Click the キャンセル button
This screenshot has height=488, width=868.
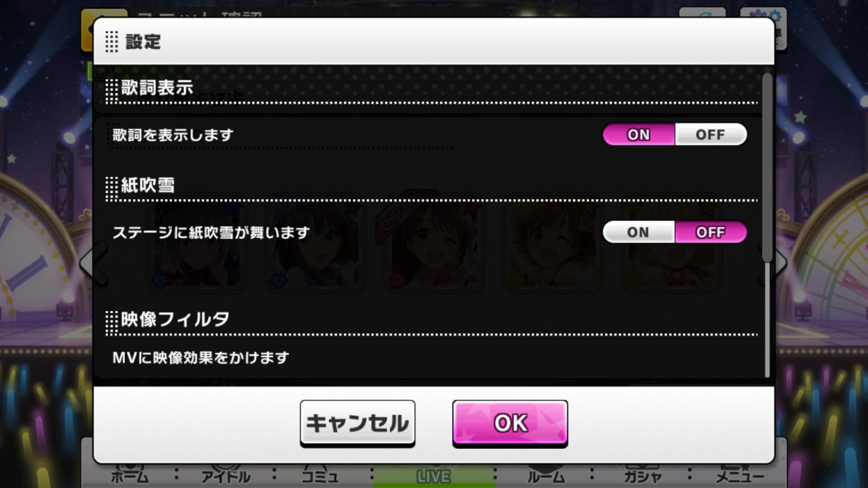pyautogui.click(x=358, y=423)
